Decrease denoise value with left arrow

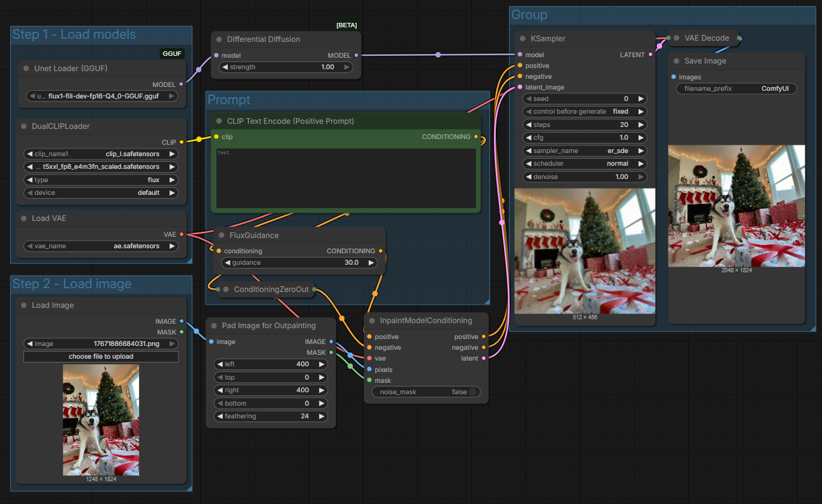coord(528,177)
